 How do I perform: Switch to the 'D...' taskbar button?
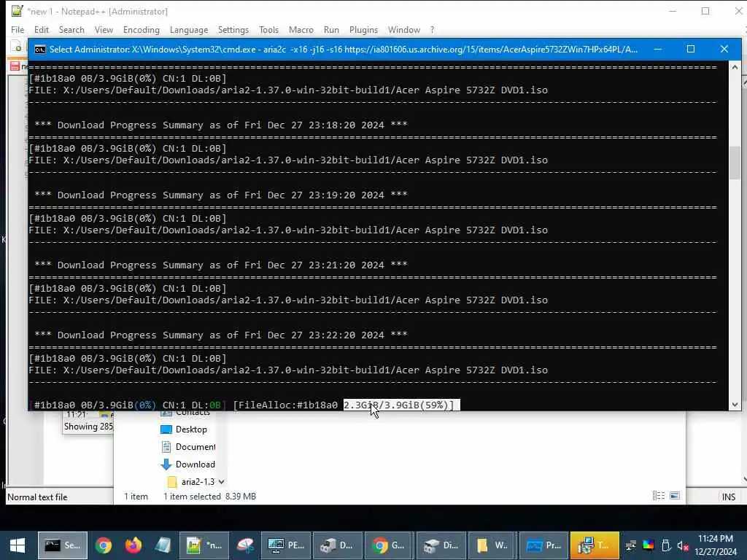(337, 545)
